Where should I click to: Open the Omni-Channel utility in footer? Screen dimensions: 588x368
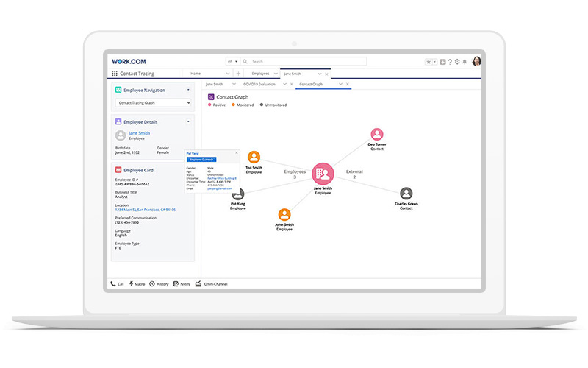click(212, 284)
